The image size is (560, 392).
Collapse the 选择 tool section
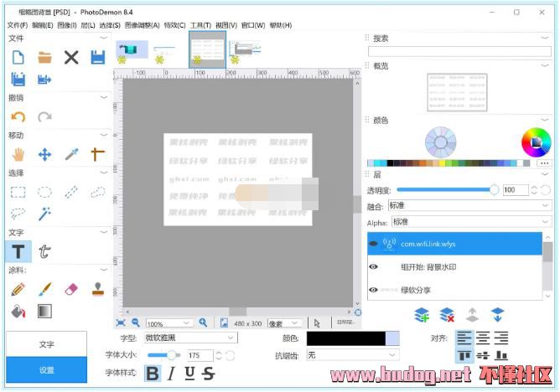[x=104, y=173]
